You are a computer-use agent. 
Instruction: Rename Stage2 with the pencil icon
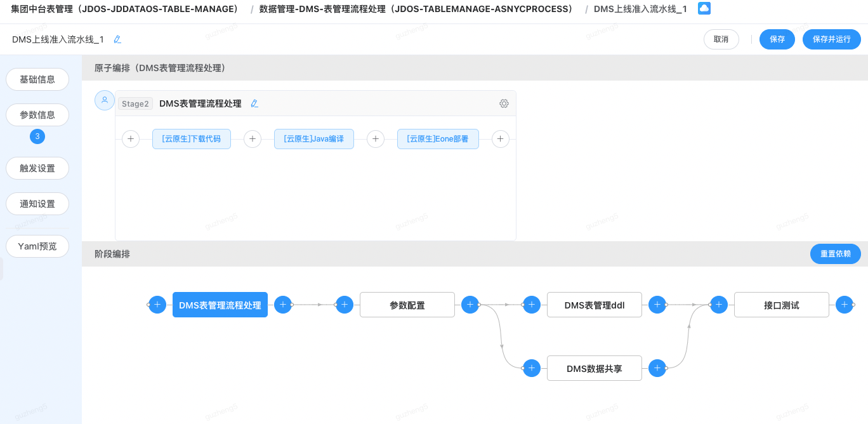point(254,103)
